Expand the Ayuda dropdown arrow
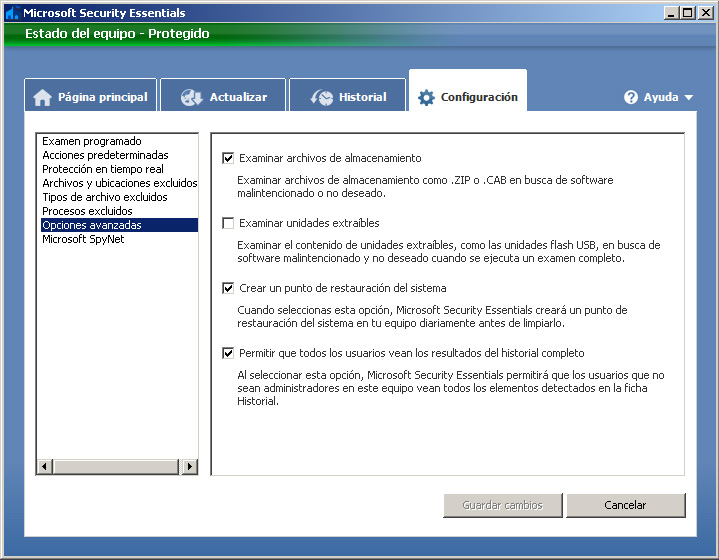 (x=689, y=98)
